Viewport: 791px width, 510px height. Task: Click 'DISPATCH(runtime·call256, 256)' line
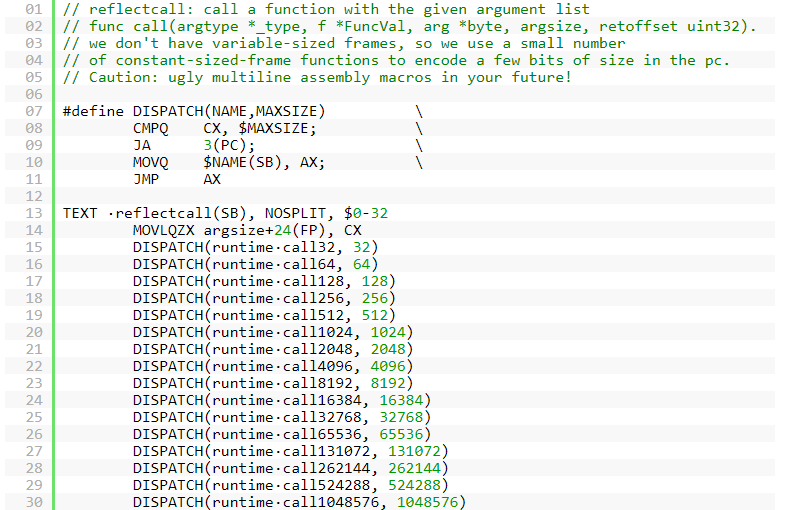[264, 298]
